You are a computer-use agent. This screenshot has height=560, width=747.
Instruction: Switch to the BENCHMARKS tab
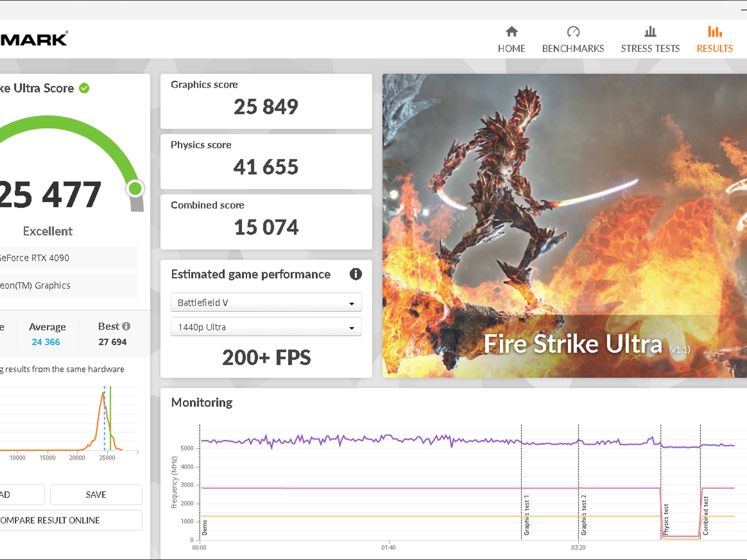(x=573, y=39)
